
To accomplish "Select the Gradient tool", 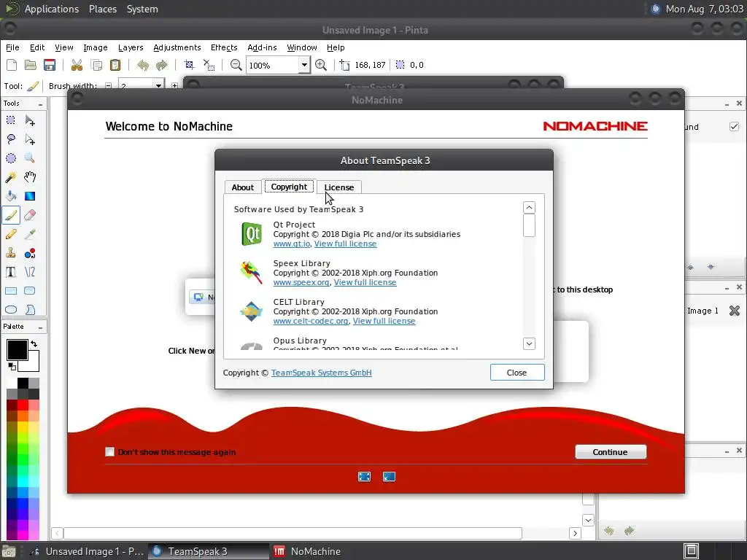I will (x=29, y=196).
